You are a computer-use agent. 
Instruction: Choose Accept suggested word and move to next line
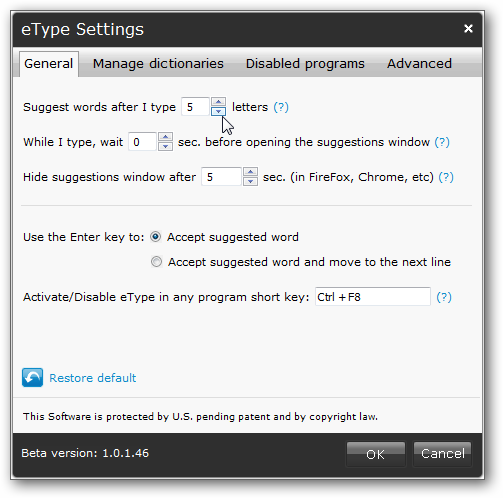click(x=156, y=262)
